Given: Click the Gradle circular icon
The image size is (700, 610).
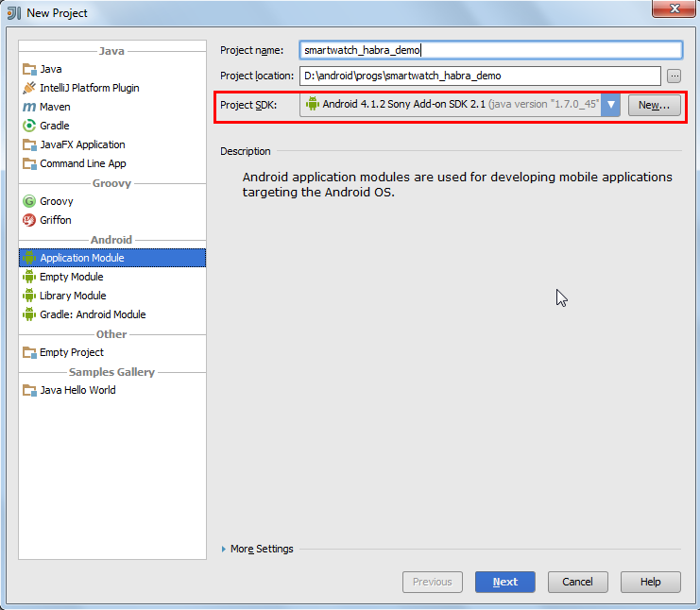Looking at the screenshot, I should point(29,126).
